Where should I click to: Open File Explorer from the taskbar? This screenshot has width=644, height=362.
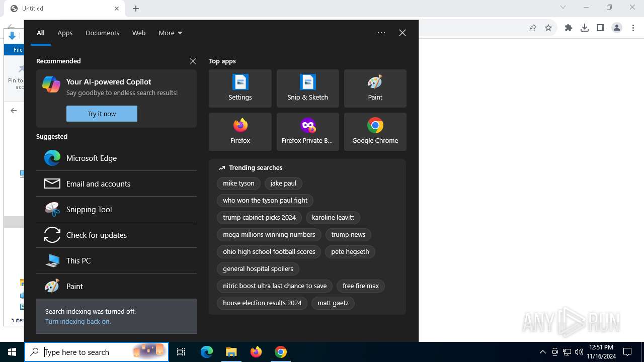pos(231,352)
